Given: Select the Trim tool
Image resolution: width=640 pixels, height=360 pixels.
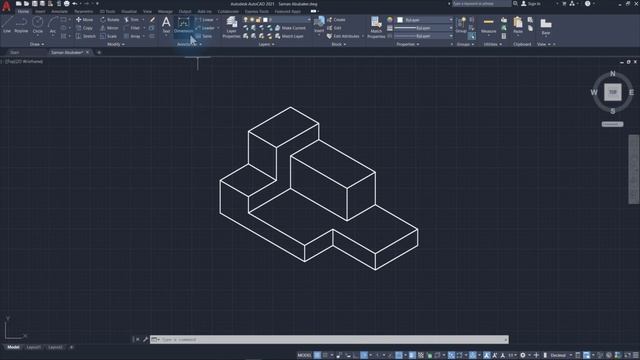Looking at the screenshot, I should pos(131,20).
